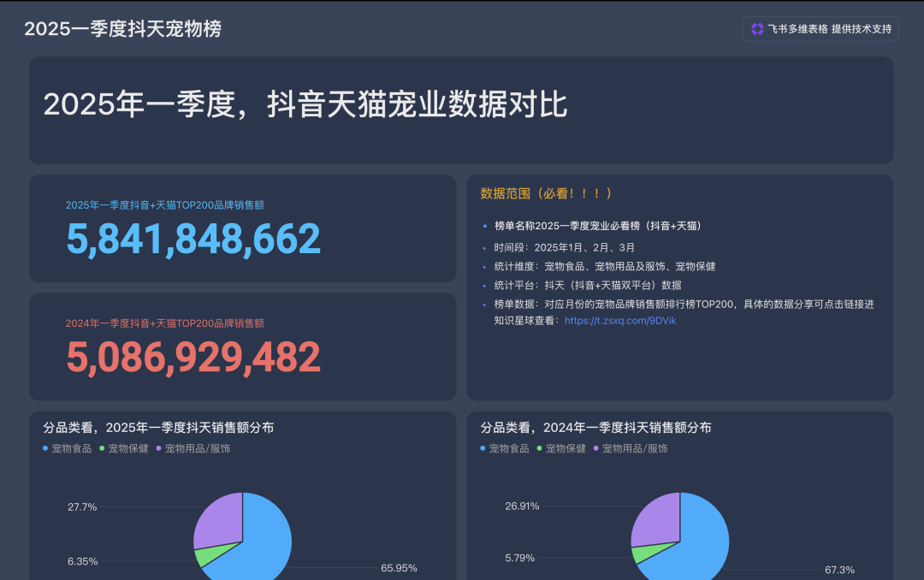Click the 统计维度 bullet line
924x580 pixels.
605,266
